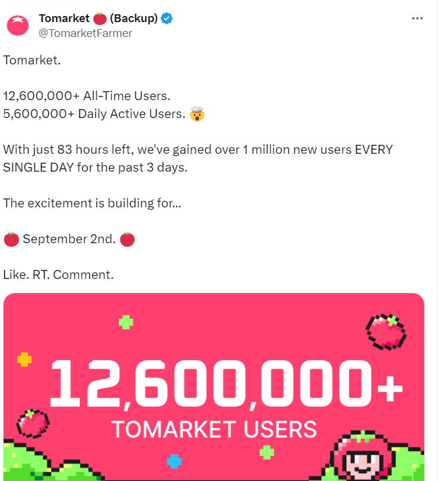Click the tomato emoji before "September 2nd"
This screenshot has width=448, height=481.
[x=11, y=239]
